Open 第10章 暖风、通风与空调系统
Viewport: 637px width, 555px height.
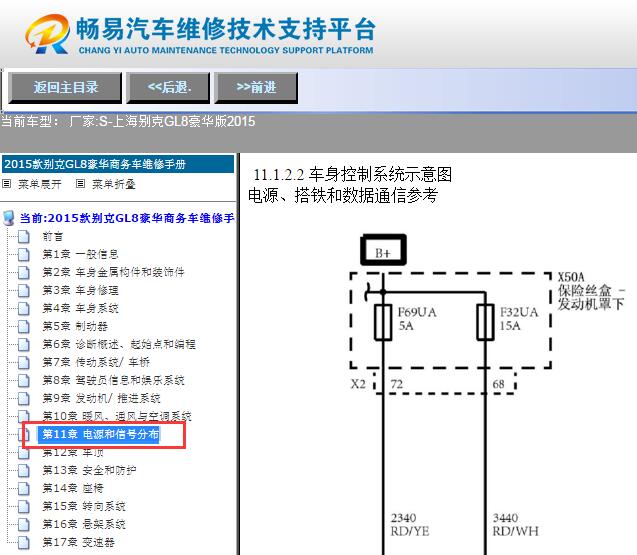pos(117,416)
